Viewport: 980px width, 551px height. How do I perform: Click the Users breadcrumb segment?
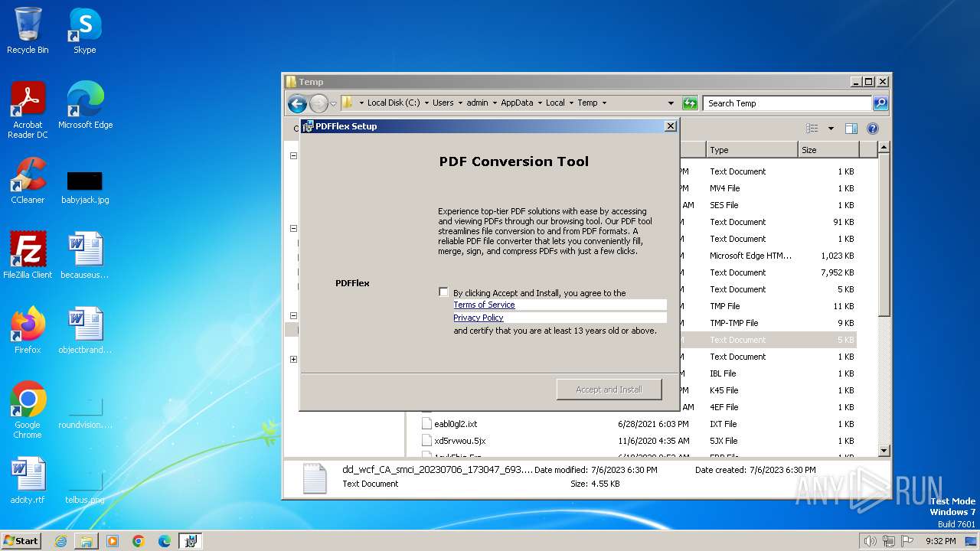coord(443,103)
